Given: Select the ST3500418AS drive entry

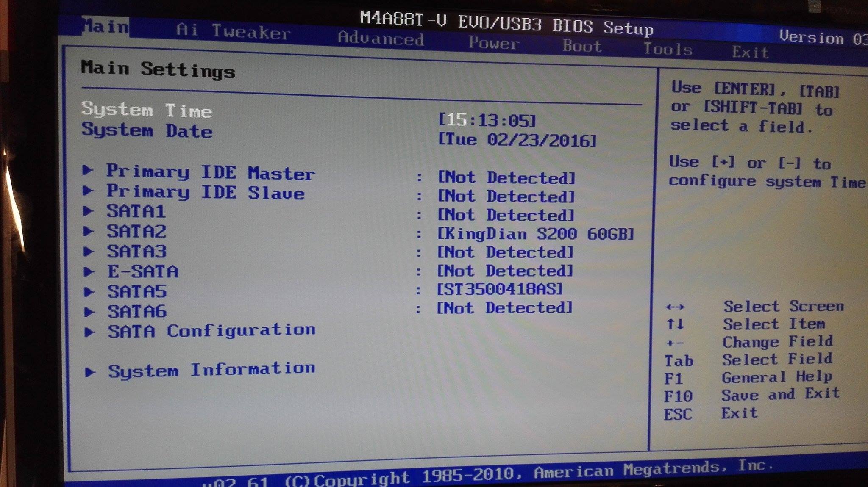Looking at the screenshot, I should coord(500,290).
